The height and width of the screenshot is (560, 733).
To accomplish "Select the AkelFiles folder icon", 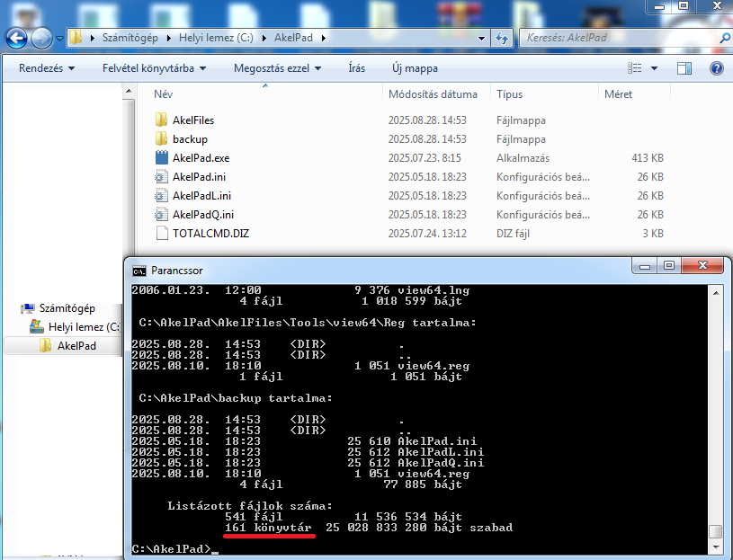I will pyautogui.click(x=161, y=120).
